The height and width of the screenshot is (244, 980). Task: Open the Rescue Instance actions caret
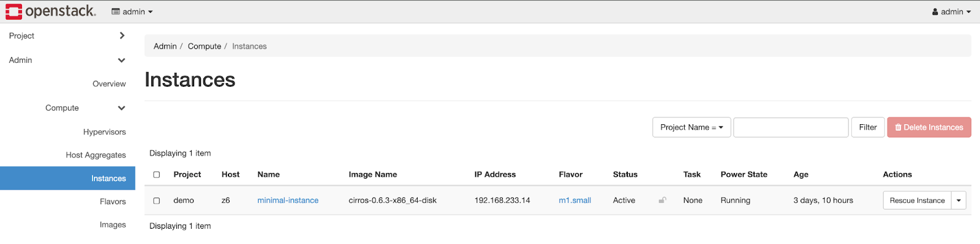[x=959, y=201]
